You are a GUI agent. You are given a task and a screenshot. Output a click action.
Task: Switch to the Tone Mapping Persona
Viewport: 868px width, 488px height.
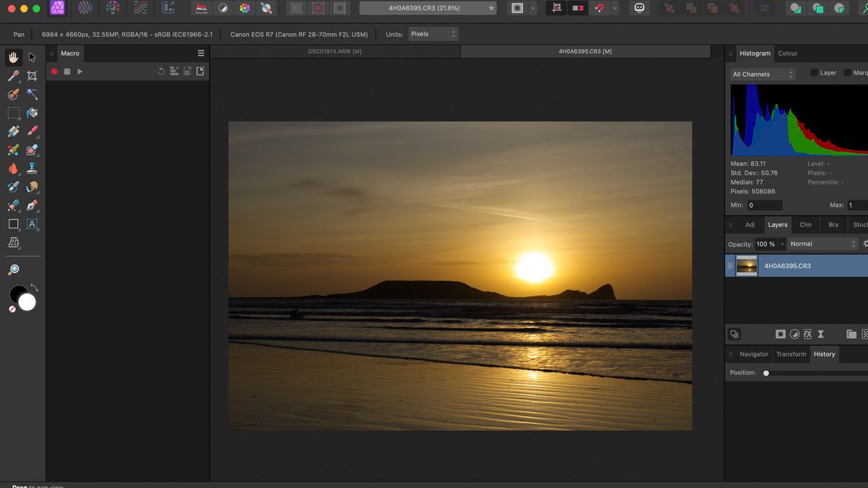point(140,9)
